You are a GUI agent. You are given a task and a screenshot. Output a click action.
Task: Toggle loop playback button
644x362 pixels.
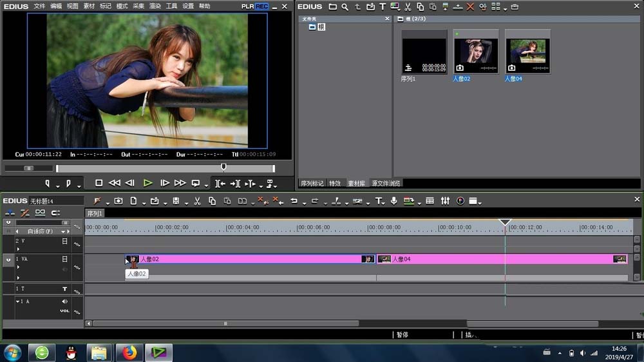coord(196,183)
